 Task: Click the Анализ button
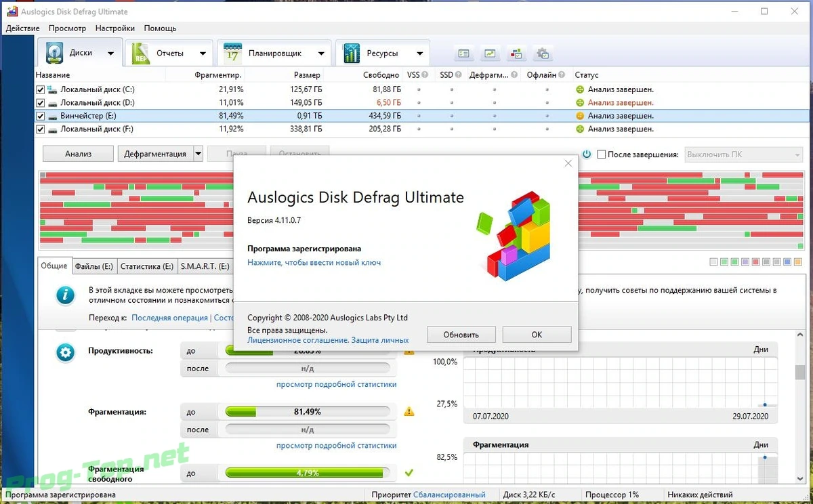coord(78,154)
